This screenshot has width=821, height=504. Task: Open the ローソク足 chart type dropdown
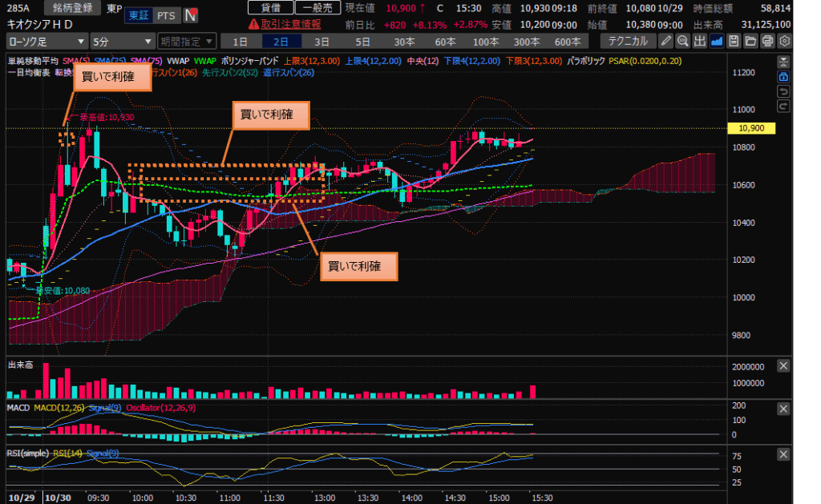(47, 41)
